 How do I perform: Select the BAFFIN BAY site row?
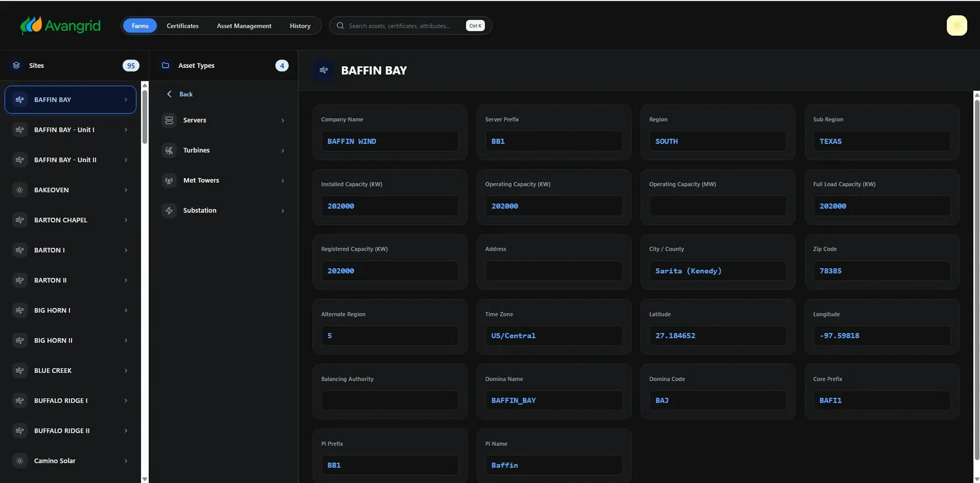point(70,100)
